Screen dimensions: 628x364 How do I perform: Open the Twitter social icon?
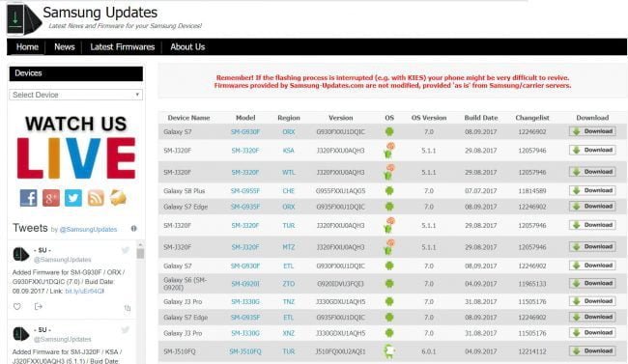point(73,198)
